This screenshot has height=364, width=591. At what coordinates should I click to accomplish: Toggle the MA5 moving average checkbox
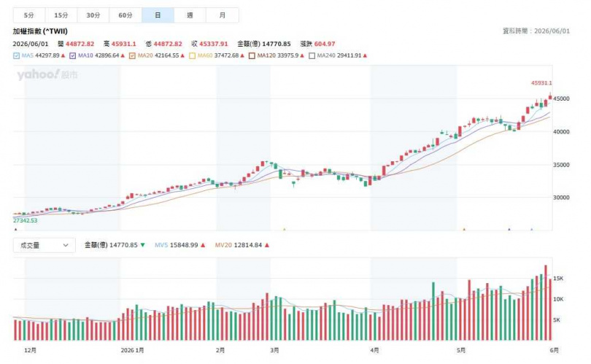[16, 55]
